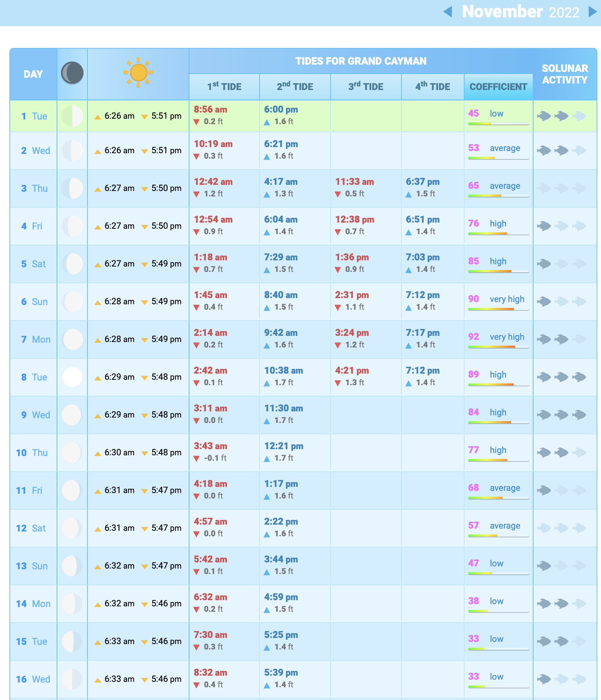The width and height of the screenshot is (601, 700).
Task: Click the 3:43 am low tide entry
Action: (x=210, y=446)
